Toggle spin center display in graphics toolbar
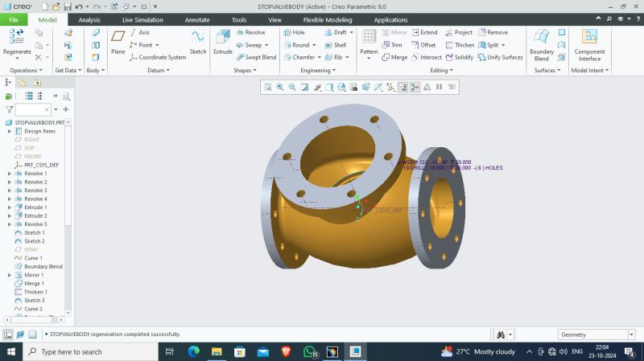The height and width of the screenshot is (361, 644). click(415, 87)
